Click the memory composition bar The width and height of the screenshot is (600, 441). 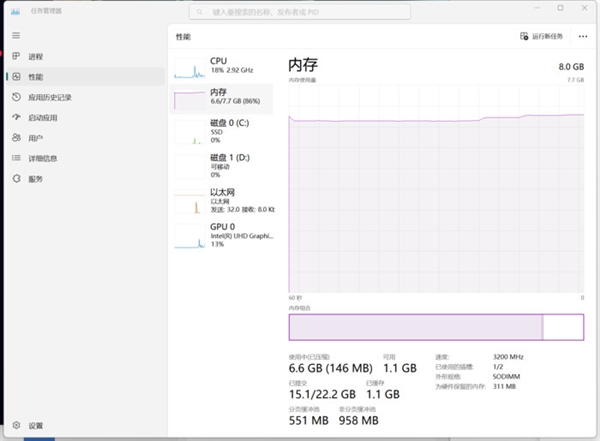pyautogui.click(x=436, y=327)
